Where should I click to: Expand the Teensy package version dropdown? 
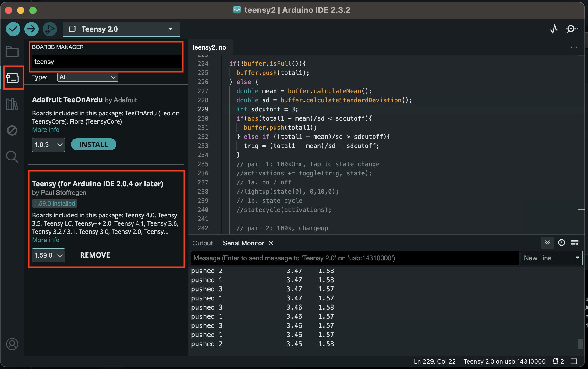pyautogui.click(x=48, y=255)
